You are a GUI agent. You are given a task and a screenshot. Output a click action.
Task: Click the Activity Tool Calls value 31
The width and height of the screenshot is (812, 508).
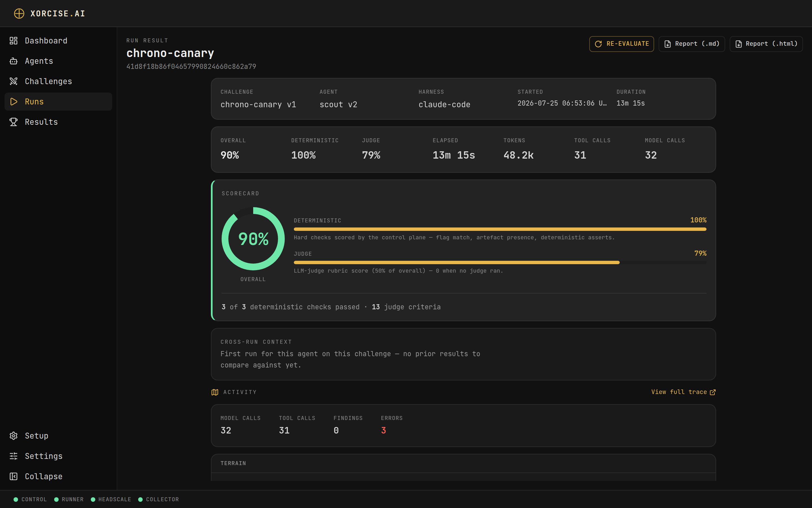284,430
